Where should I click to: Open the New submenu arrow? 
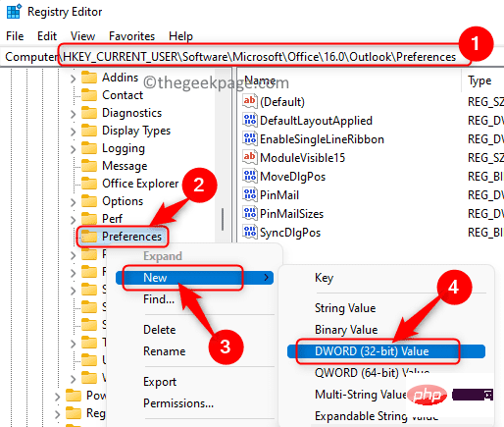coord(267,278)
